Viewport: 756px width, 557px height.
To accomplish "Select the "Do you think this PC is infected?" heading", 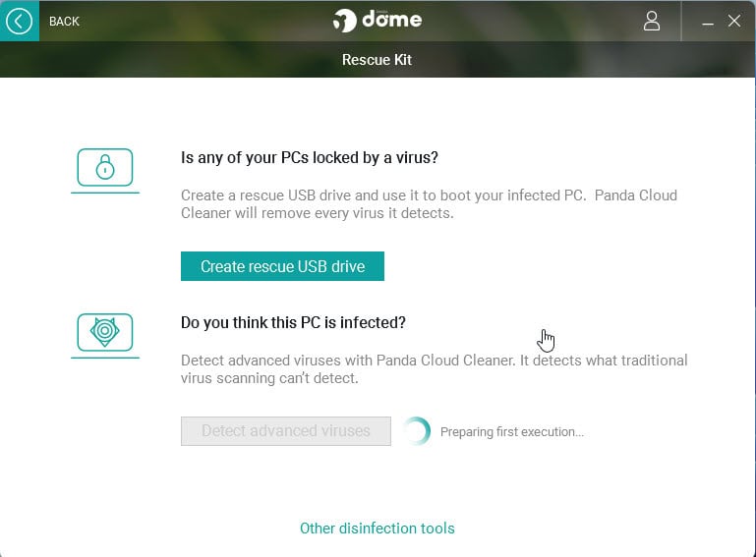I will coord(293,322).
